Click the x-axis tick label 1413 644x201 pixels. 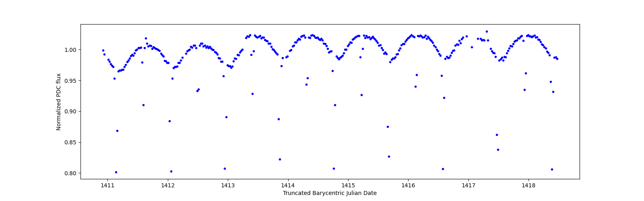click(228, 186)
